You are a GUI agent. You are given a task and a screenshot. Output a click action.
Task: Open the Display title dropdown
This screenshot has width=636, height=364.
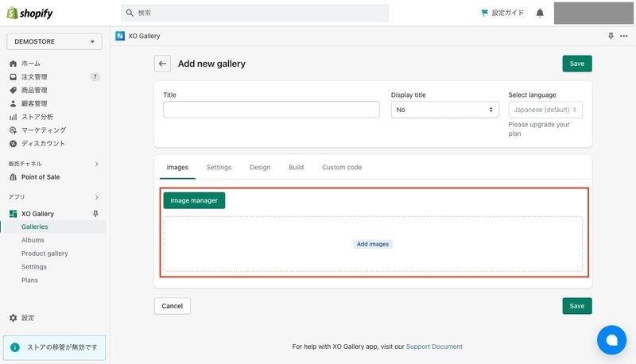pos(445,110)
